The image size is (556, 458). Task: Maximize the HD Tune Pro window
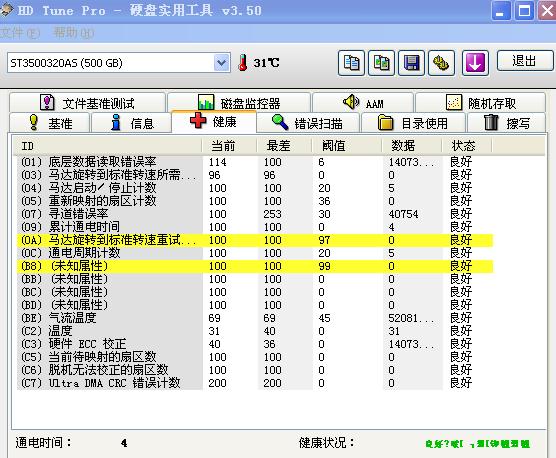(x=524, y=11)
